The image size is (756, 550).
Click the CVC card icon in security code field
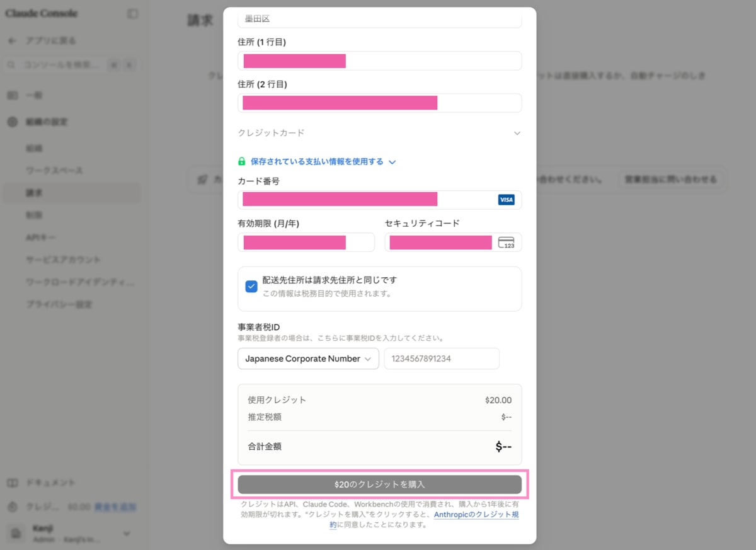pos(506,243)
